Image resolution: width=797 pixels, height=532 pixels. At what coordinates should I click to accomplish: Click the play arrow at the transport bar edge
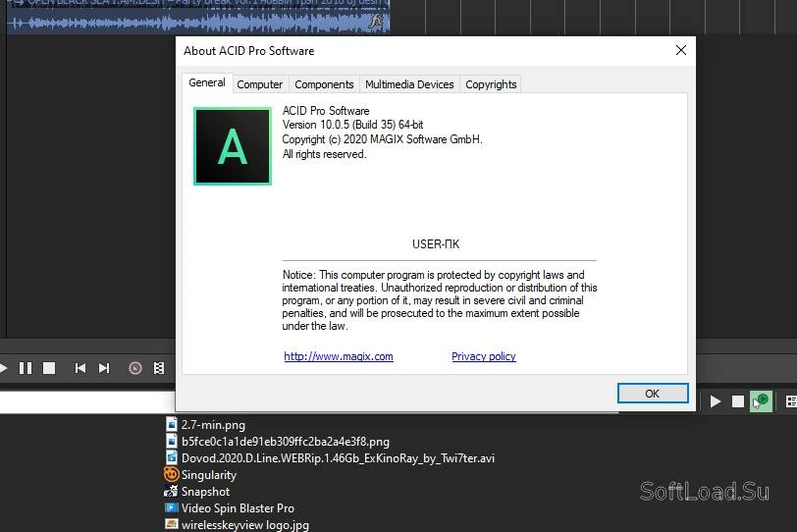click(x=4, y=368)
